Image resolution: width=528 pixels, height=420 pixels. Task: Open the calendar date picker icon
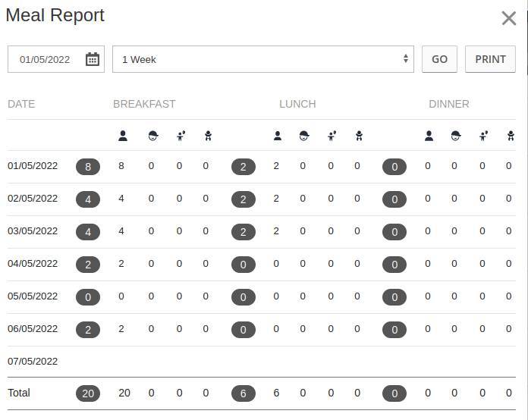(93, 59)
